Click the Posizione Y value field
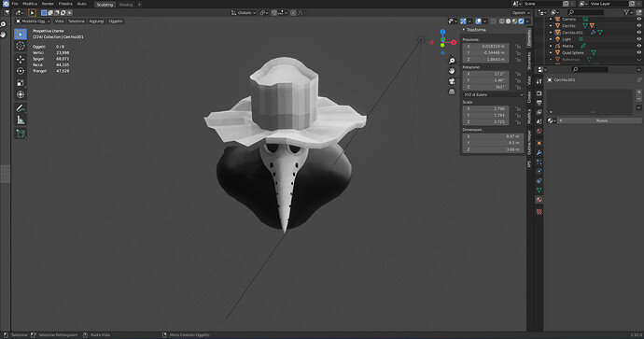This screenshot has width=644, height=339. click(x=486, y=53)
